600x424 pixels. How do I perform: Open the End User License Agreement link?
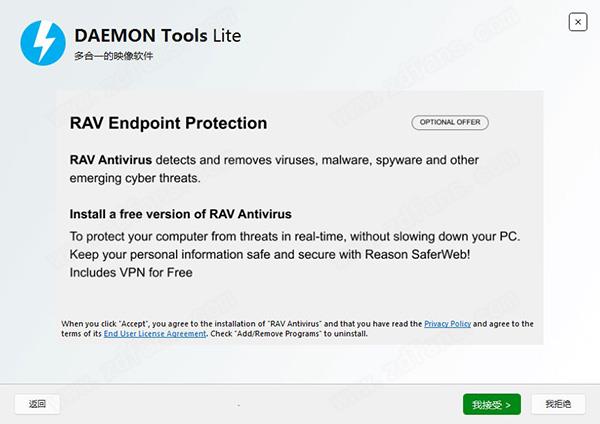[x=155, y=334]
